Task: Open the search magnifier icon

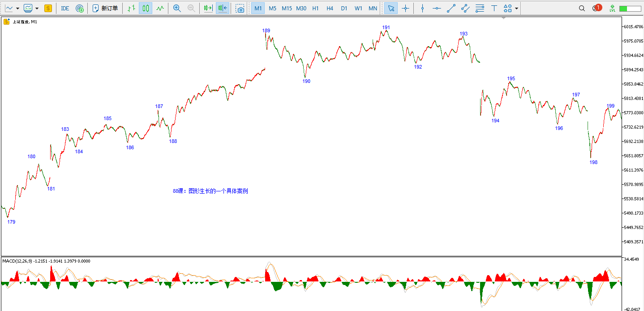Action: [582, 8]
